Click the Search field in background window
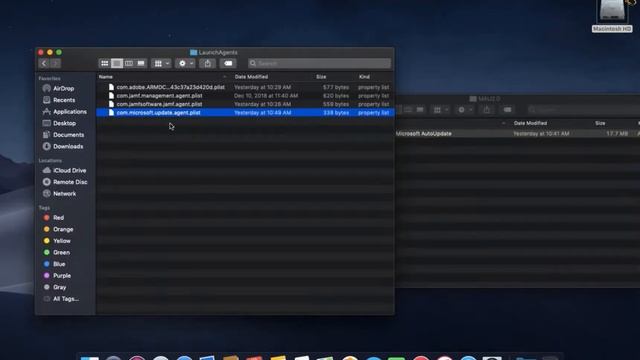Viewport: 640px width, 360px height. click(584, 109)
